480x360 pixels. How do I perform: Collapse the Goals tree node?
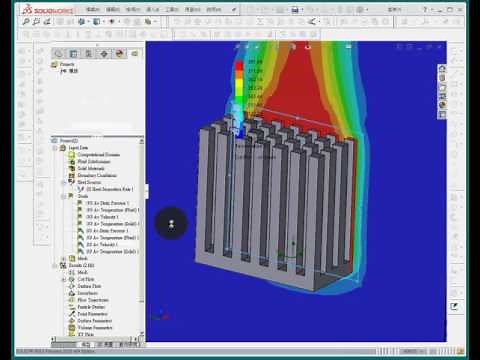(x=64, y=196)
